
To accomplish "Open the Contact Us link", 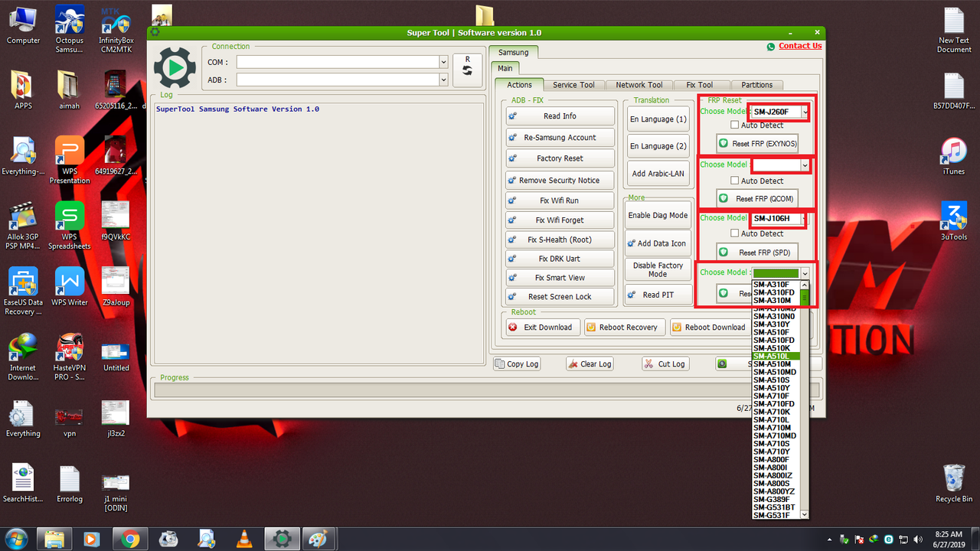I will [800, 46].
